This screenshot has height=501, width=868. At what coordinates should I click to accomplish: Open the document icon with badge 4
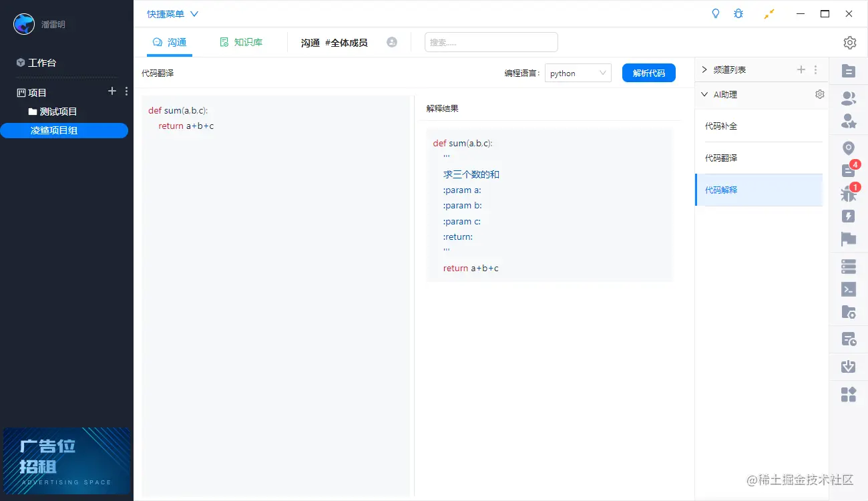click(849, 170)
